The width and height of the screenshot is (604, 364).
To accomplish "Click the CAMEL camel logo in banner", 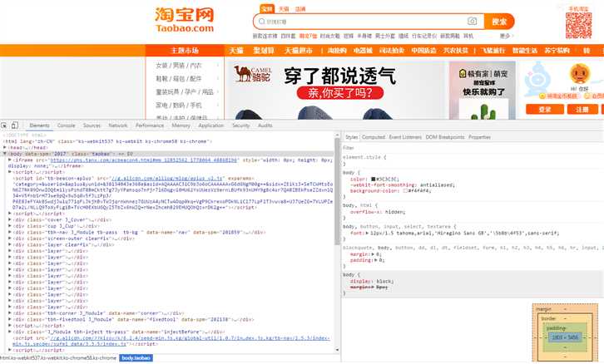I will tap(252, 74).
